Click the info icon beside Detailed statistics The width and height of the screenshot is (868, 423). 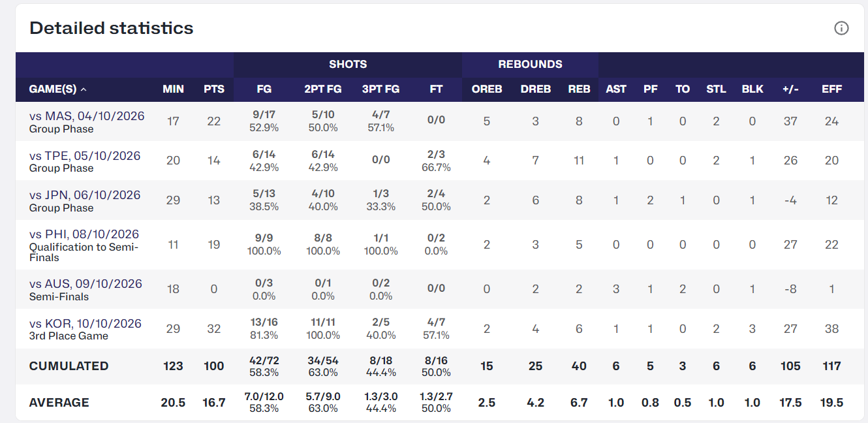[841, 28]
